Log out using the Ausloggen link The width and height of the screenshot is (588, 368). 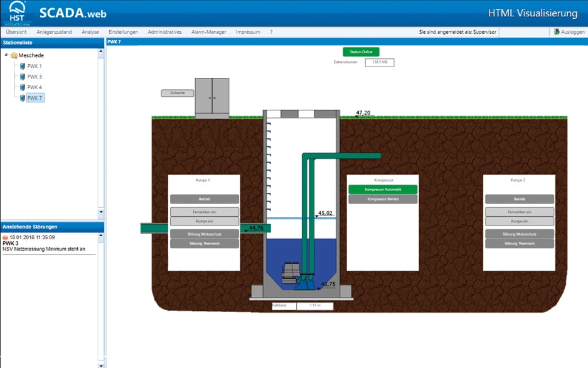(572, 32)
